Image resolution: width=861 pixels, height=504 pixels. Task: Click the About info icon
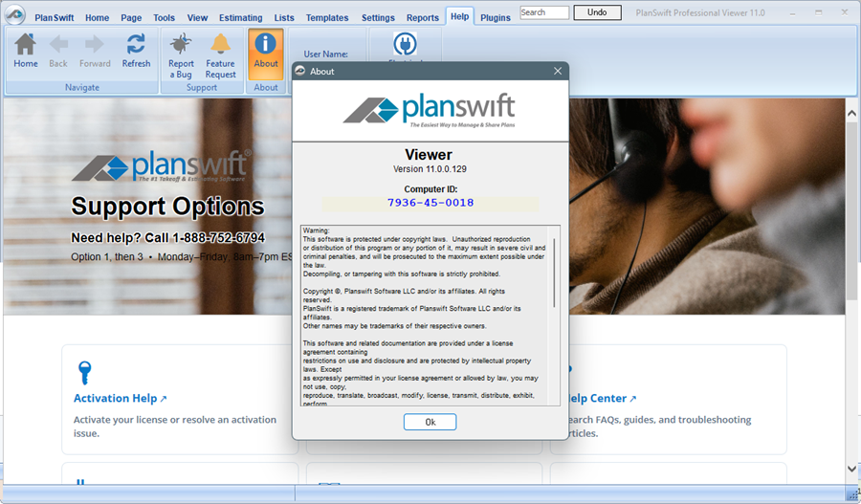pos(266,43)
